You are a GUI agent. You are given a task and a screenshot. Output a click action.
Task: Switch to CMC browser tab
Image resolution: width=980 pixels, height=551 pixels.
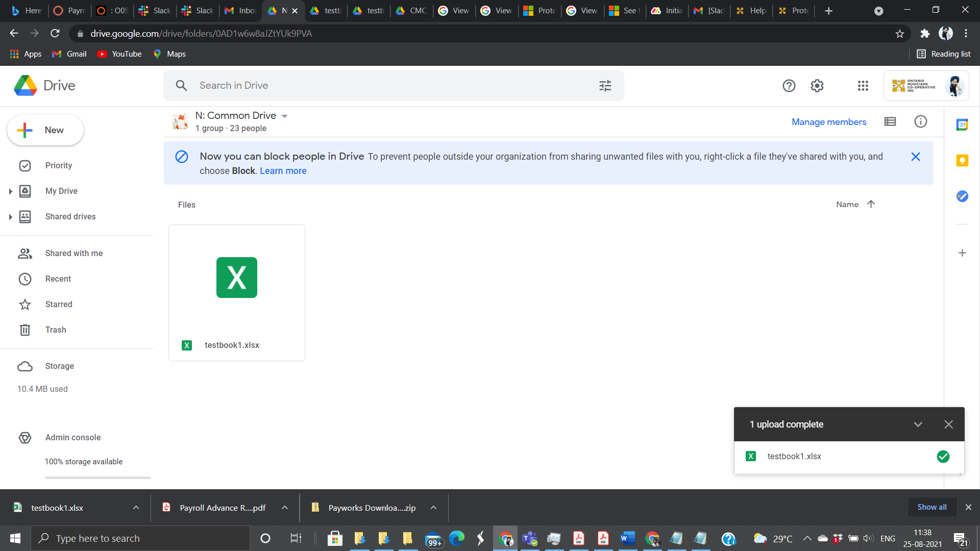click(x=411, y=11)
